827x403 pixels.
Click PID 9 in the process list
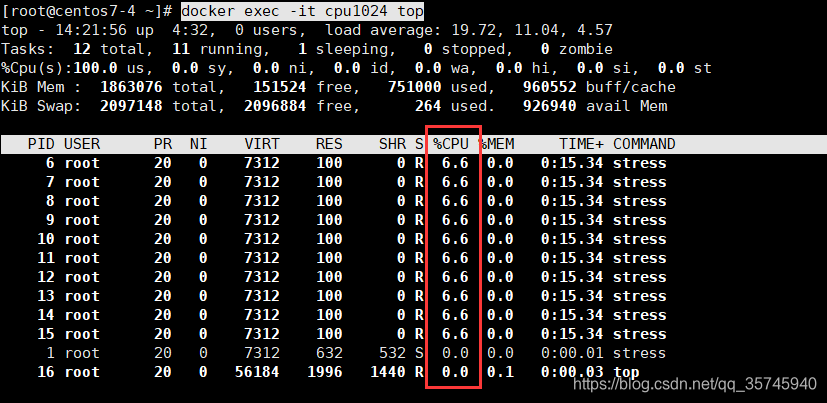(x=50, y=220)
